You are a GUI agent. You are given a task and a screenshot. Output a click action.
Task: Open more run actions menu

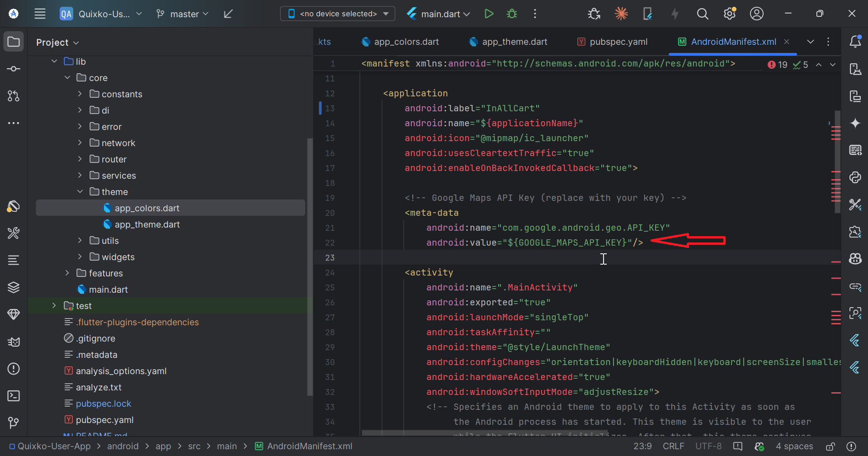tap(535, 14)
